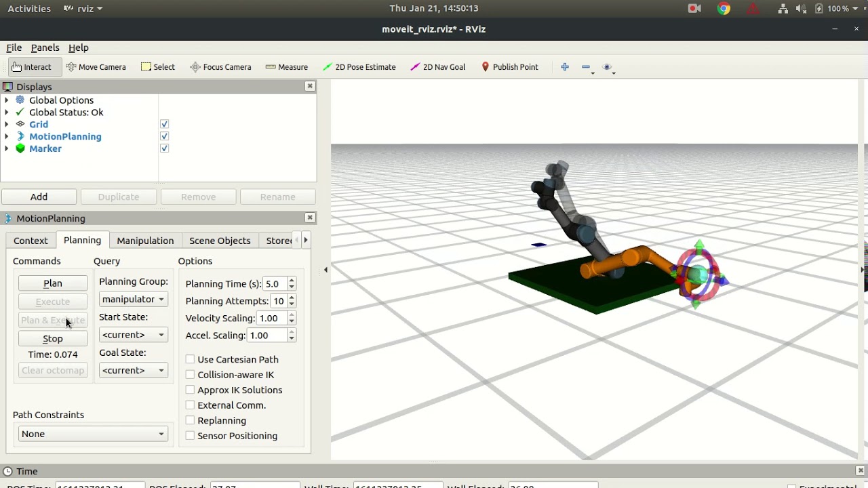Click the Chrome icon in system tray
The width and height of the screenshot is (868, 488).
tap(724, 9)
